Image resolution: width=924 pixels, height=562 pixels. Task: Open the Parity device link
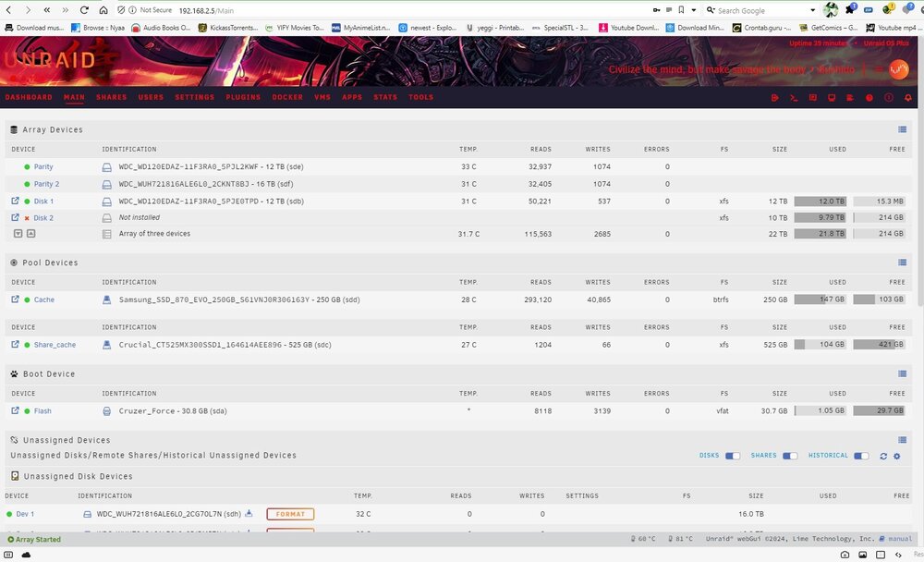pyautogui.click(x=43, y=167)
